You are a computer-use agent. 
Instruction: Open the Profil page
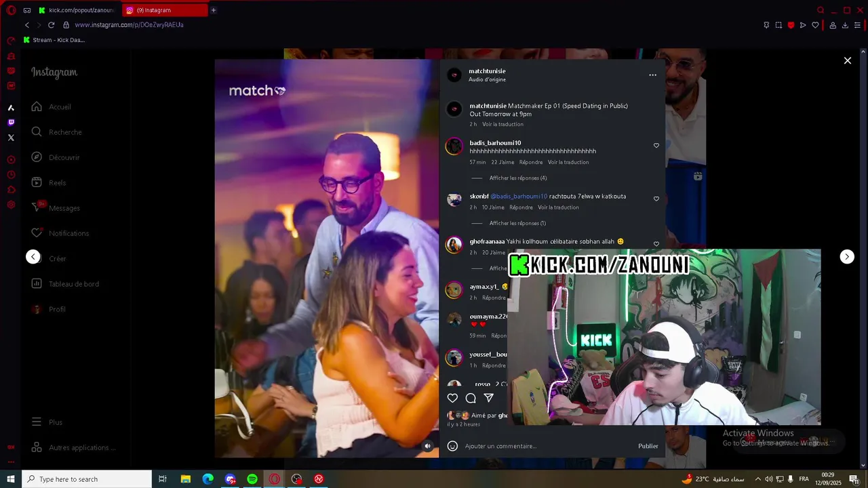click(49, 309)
